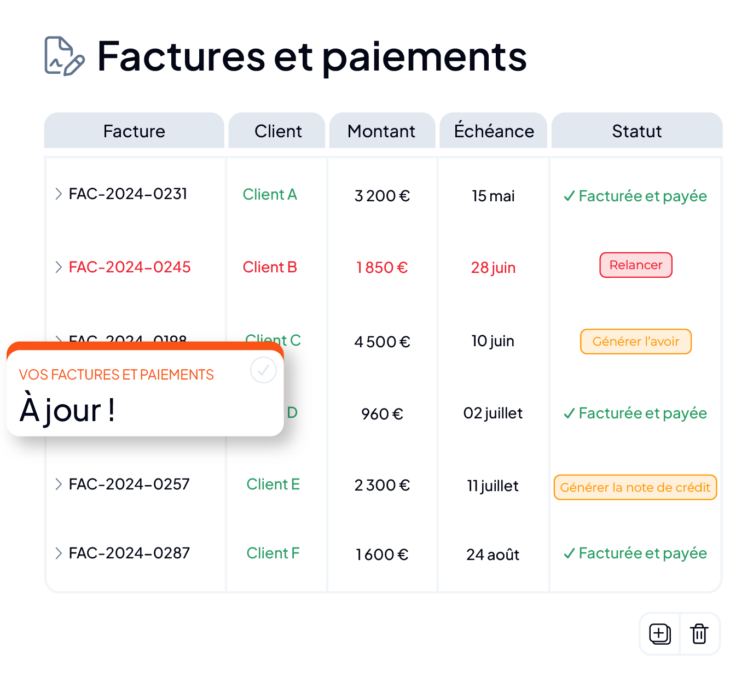This screenshot has width=753, height=700.
Task: Select the Échéance column header
Action: tap(494, 131)
